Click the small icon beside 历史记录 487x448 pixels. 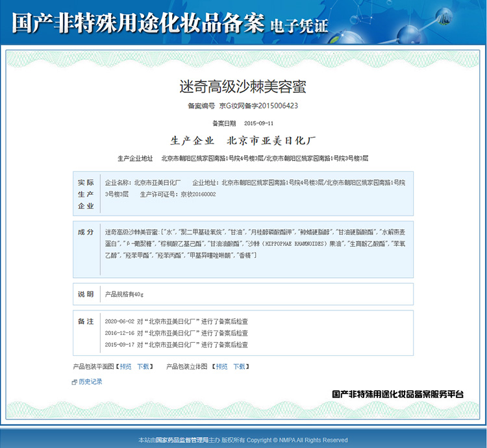tap(74, 382)
